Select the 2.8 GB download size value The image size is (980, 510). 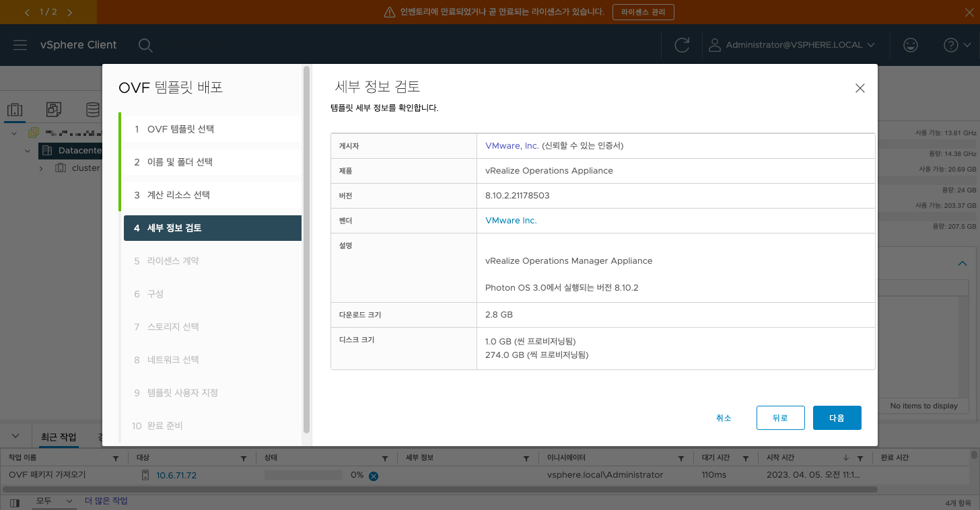499,315
